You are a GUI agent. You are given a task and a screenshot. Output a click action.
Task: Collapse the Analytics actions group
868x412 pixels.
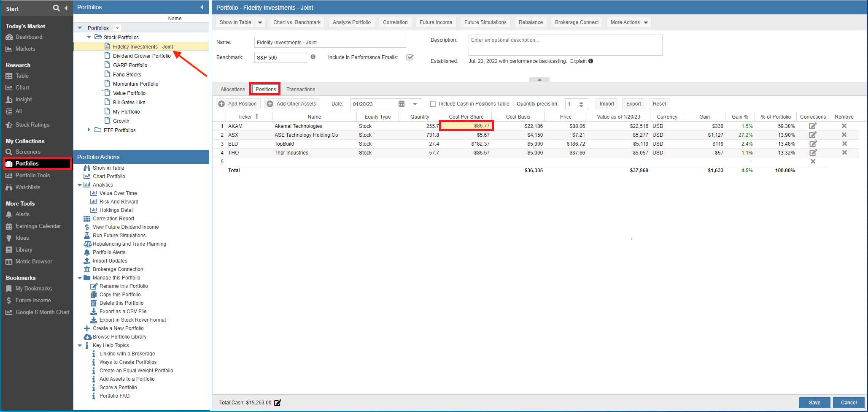(x=80, y=185)
